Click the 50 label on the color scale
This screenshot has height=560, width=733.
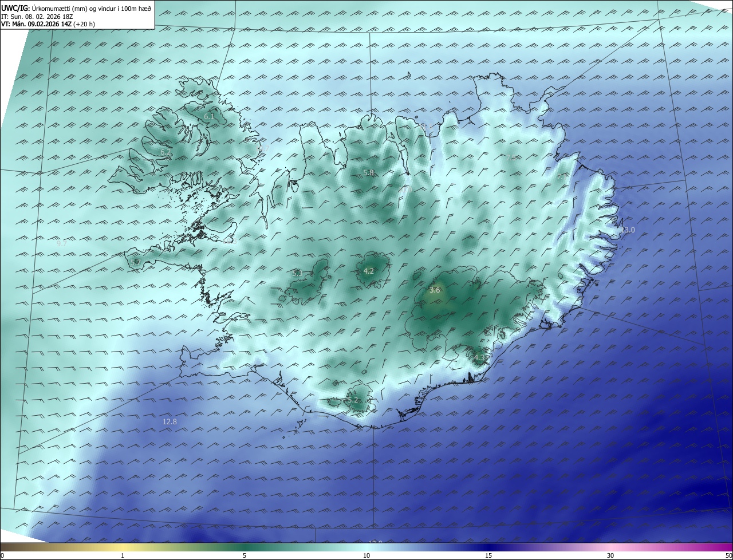coord(728,555)
